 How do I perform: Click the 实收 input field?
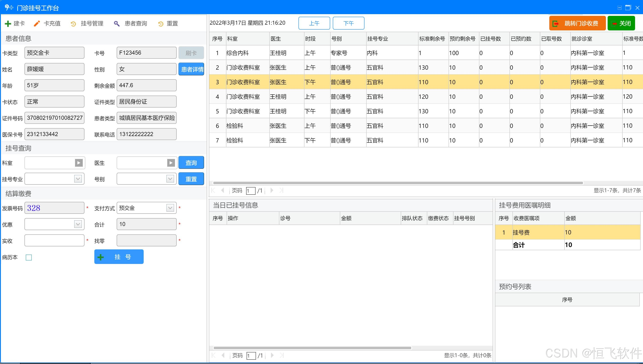pos(54,241)
